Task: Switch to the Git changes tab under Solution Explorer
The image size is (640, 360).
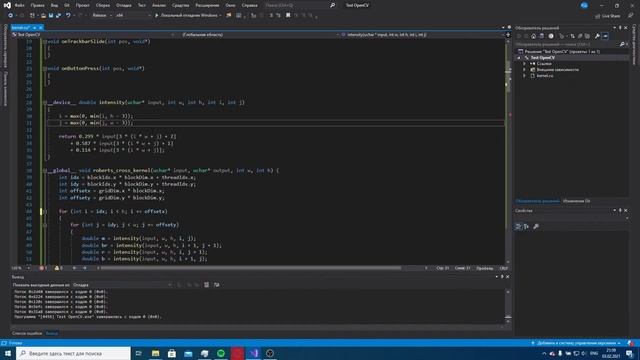Action: click(576, 201)
